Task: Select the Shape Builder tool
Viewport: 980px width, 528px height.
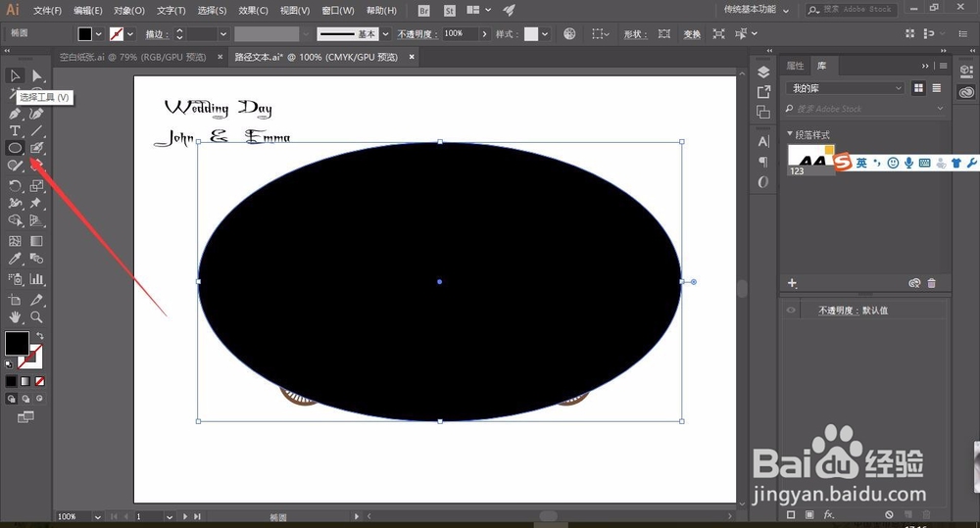Action: 15,220
